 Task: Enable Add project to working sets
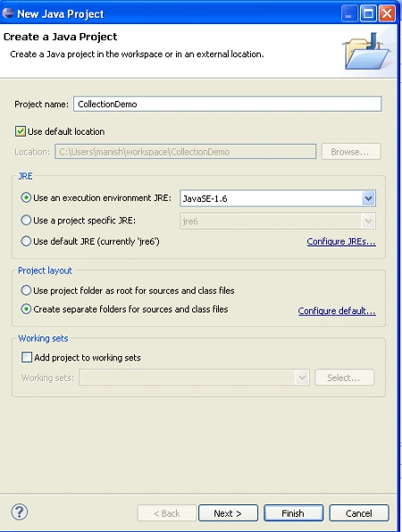click(x=27, y=358)
